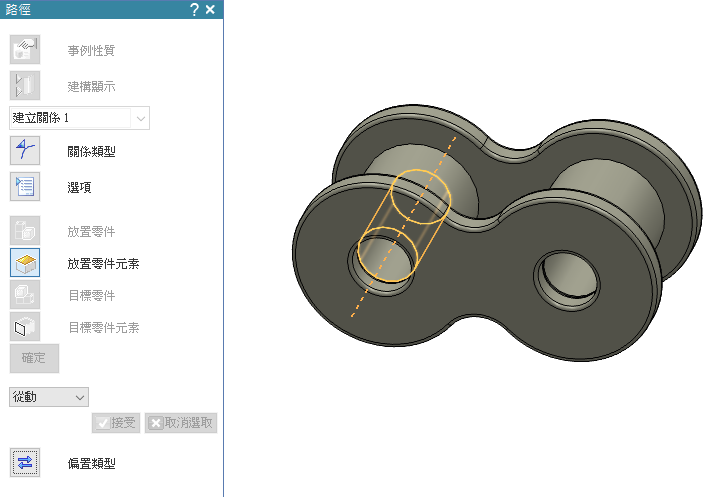The image size is (727, 497).
Task: Click the 放置零件元素 label text
Action: 103,263
